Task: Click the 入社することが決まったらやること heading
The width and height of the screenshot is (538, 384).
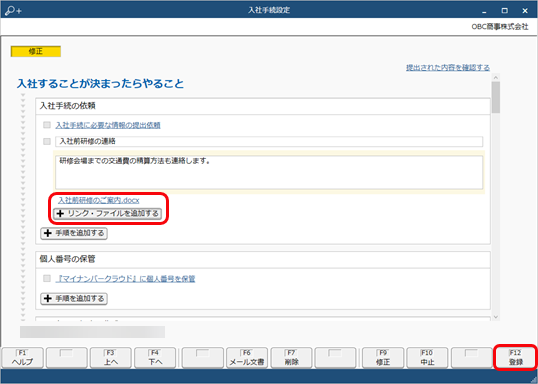Action: point(100,84)
